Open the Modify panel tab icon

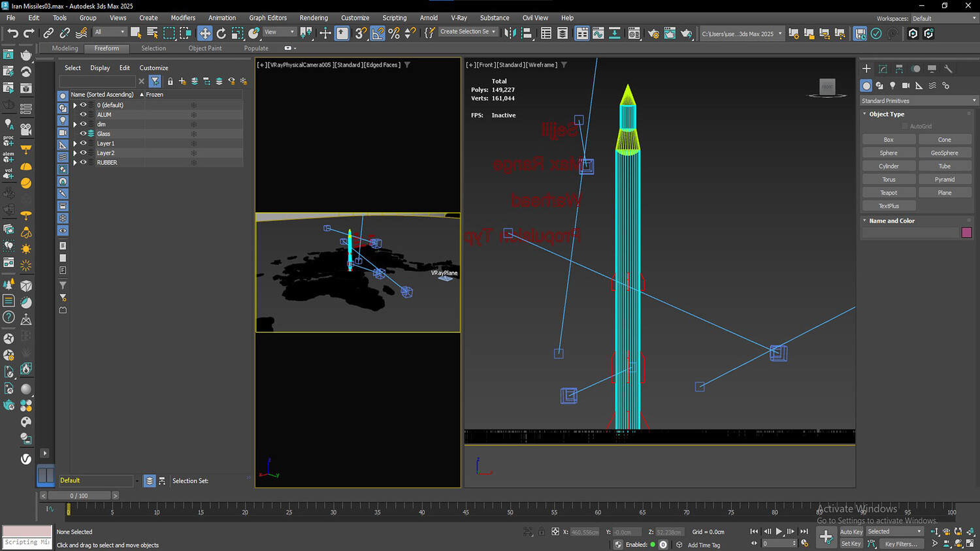[x=883, y=69]
